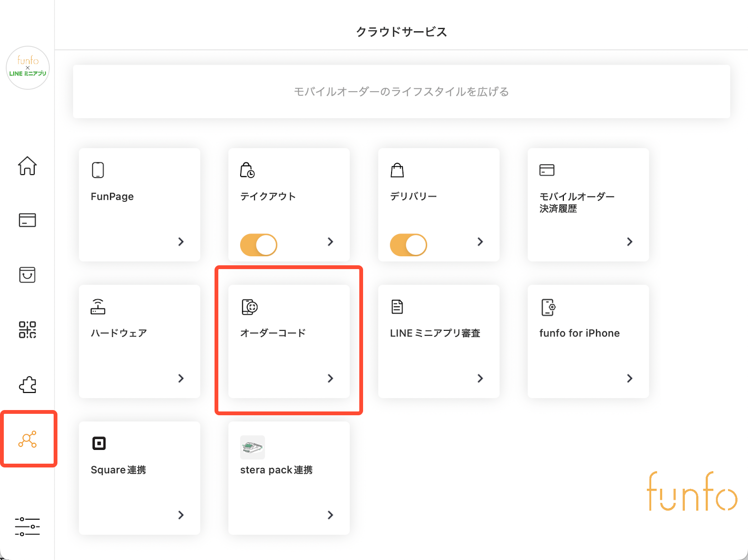Click the payment card sidebar icon
Viewport: 748px width, 560px height.
(x=27, y=220)
